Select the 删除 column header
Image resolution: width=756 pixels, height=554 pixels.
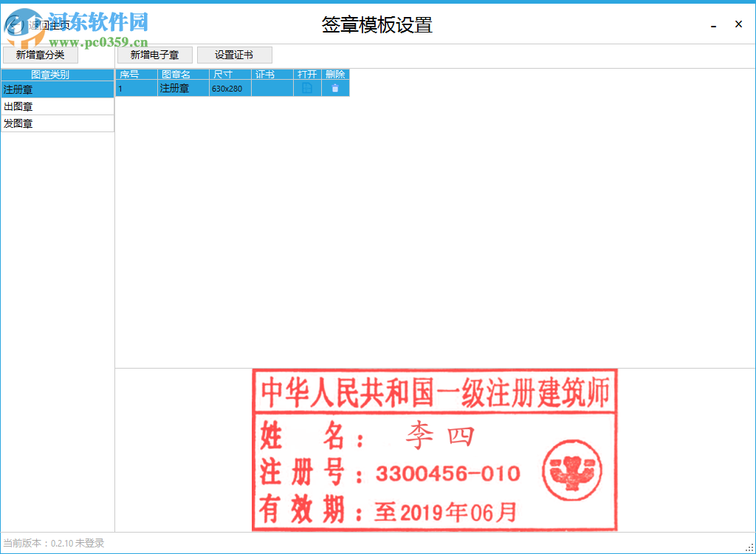pyautogui.click(x=335, y=74)
